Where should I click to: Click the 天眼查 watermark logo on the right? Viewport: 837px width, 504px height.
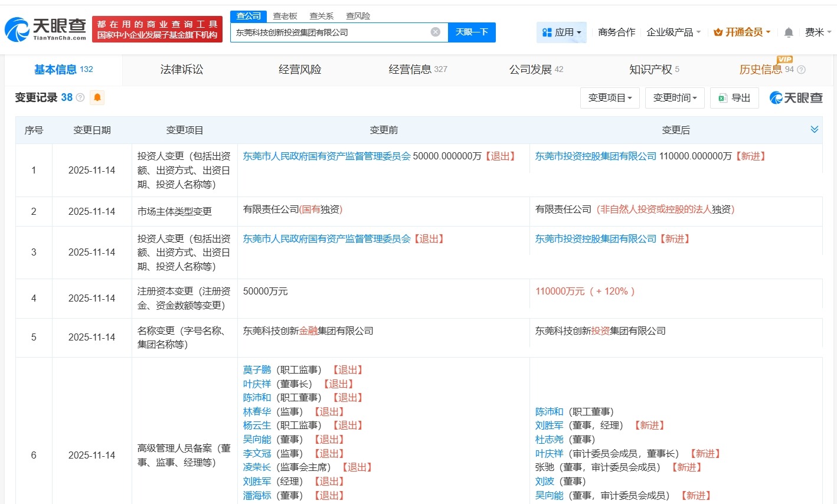795,97
